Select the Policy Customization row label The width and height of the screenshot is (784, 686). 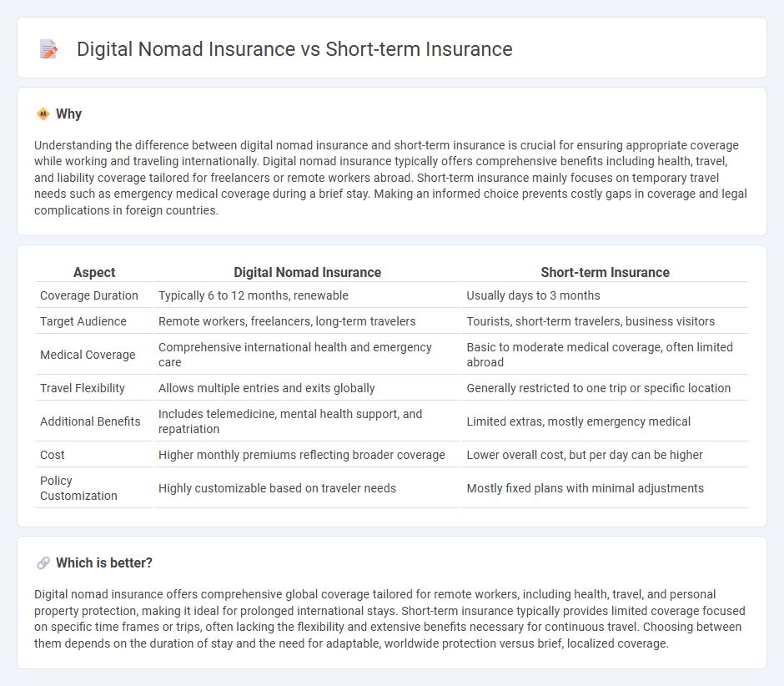tap(78, 488)
